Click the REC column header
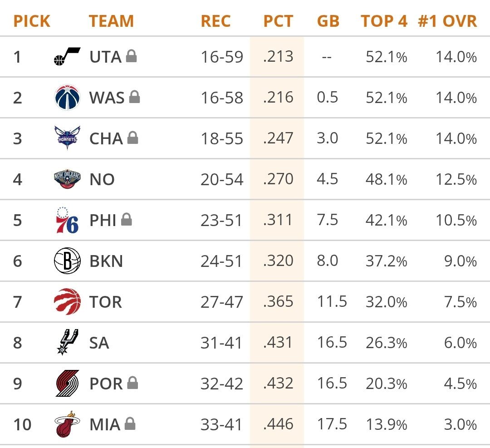The width and height of the screenshot is (490, 448). click(x=216, y=21)
